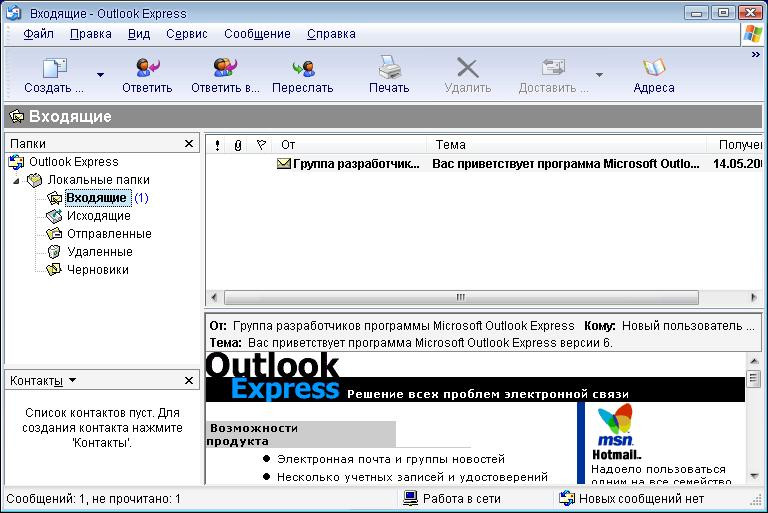
Task: Click the Удалить (Delete) toolbar icon
Action: [467, 68]
